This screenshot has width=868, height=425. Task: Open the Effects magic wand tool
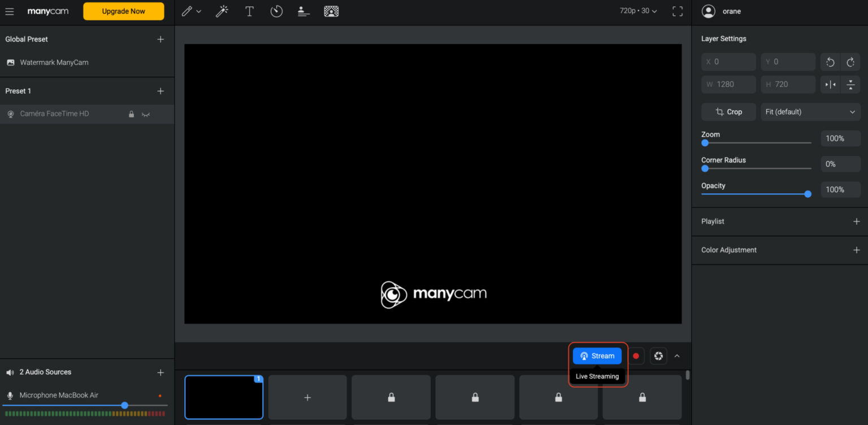222,11
